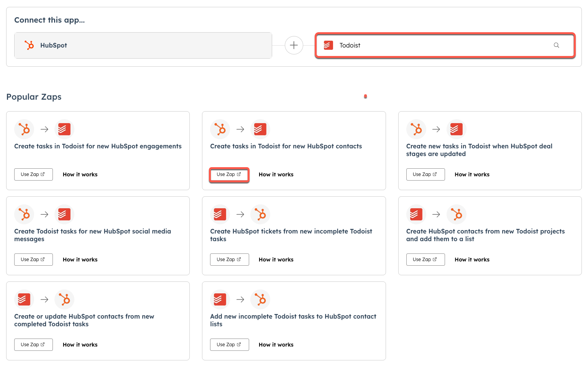Use Zap for completed Todoist tasks contacts
This screenshot has height=365, width=588.
(x=33, y=345)
